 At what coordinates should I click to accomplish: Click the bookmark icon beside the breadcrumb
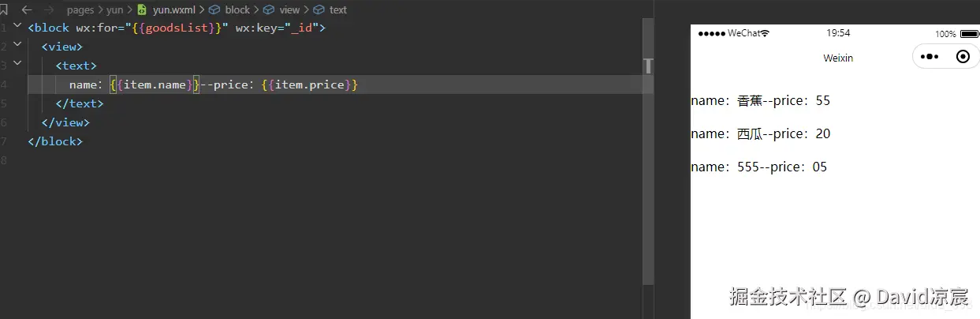pyautogui.click(x=4, y=9)
